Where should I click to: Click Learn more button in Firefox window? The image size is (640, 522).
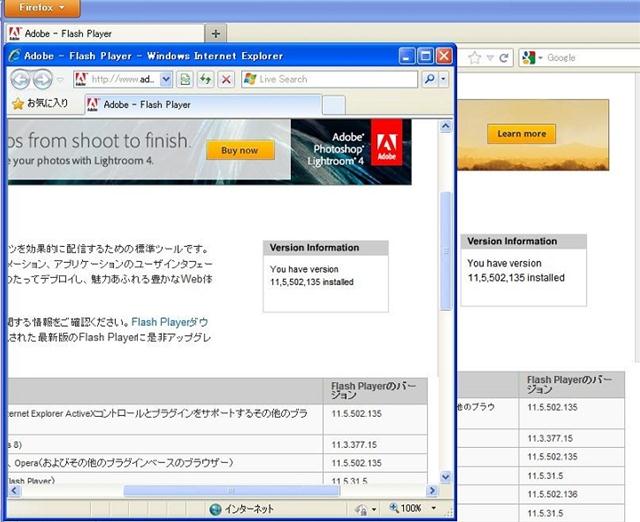521,133
